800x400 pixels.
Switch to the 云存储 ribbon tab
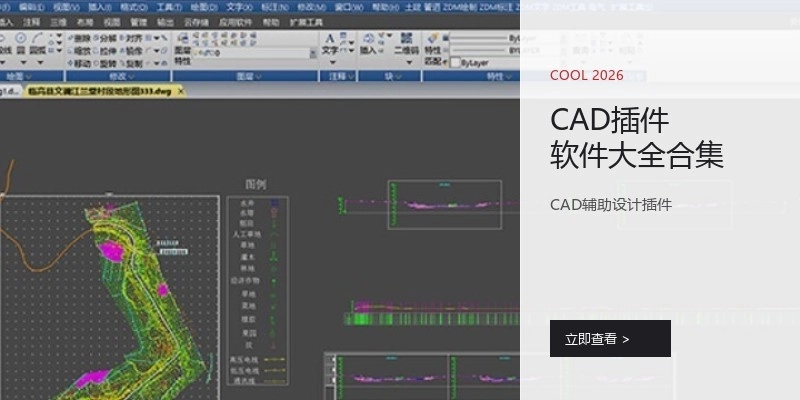point(196,22)
